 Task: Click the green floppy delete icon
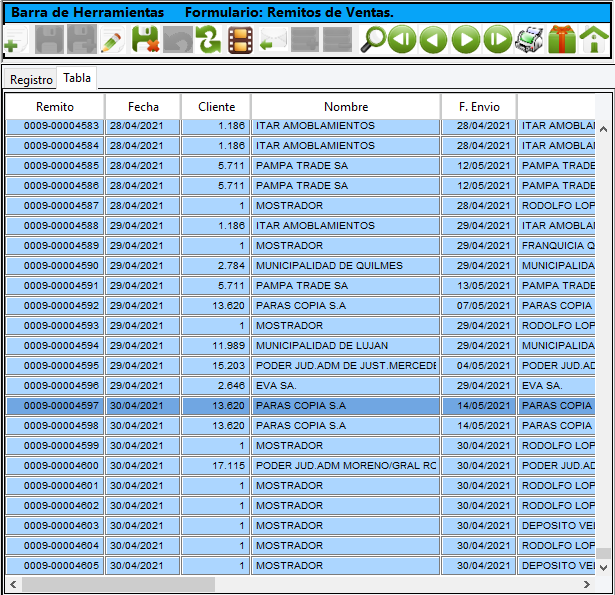click(x=145, y=40)
